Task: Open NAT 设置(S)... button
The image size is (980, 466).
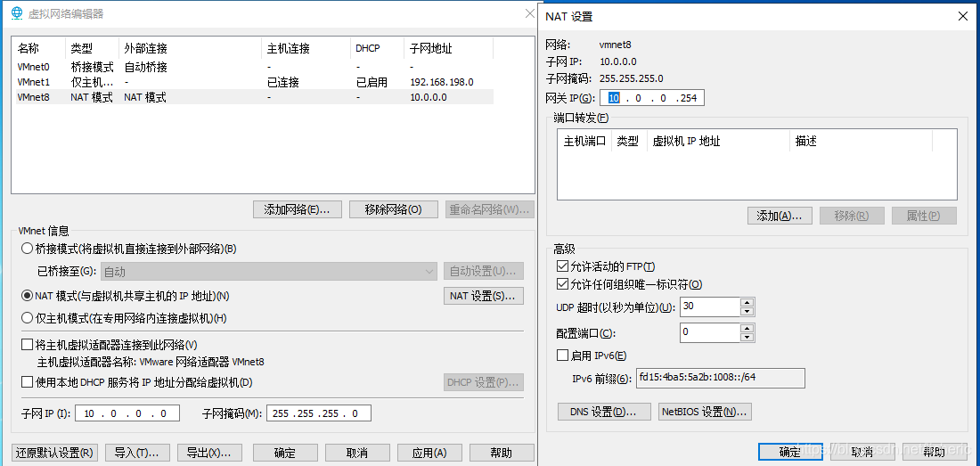Action: click(x=484, y=296)
